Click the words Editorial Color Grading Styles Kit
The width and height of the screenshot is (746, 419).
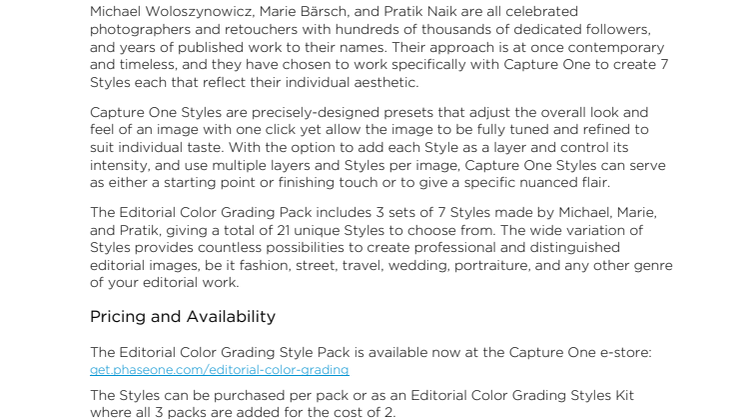pos(522,396)
